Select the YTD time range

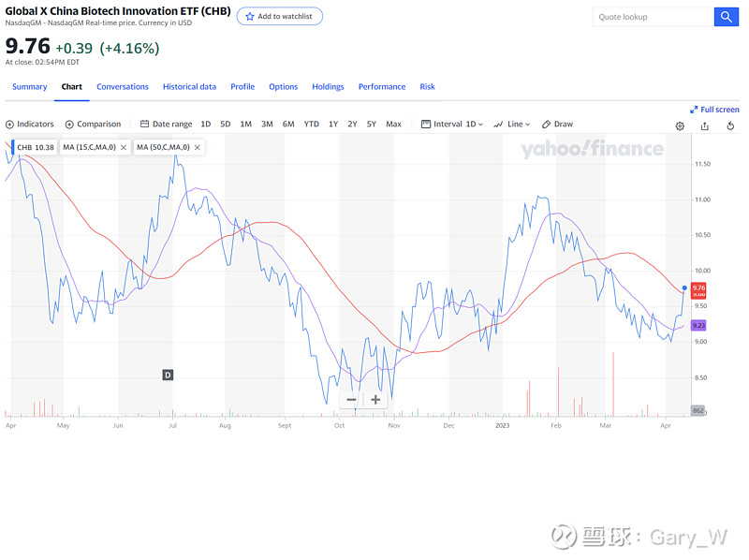(311, 124)
